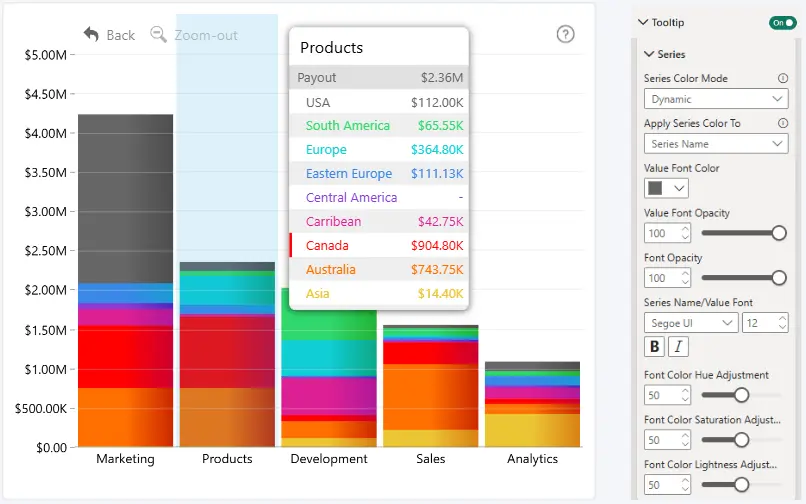Click the South America tooltip row
The width and height of the screenshot is (806, 504).
coord(379,125)
